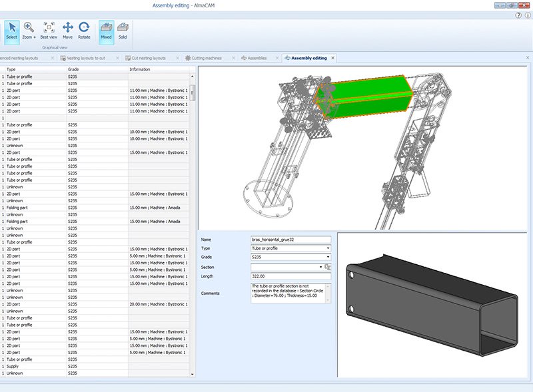Enable Solid rendering mode
Screen dimensions: 533x392
click(123, 28)
